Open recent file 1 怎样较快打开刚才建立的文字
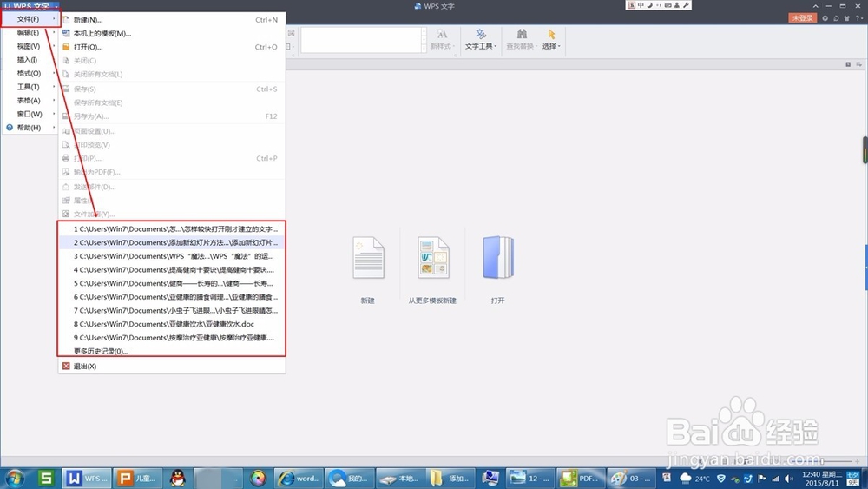 tap(172, 228)
